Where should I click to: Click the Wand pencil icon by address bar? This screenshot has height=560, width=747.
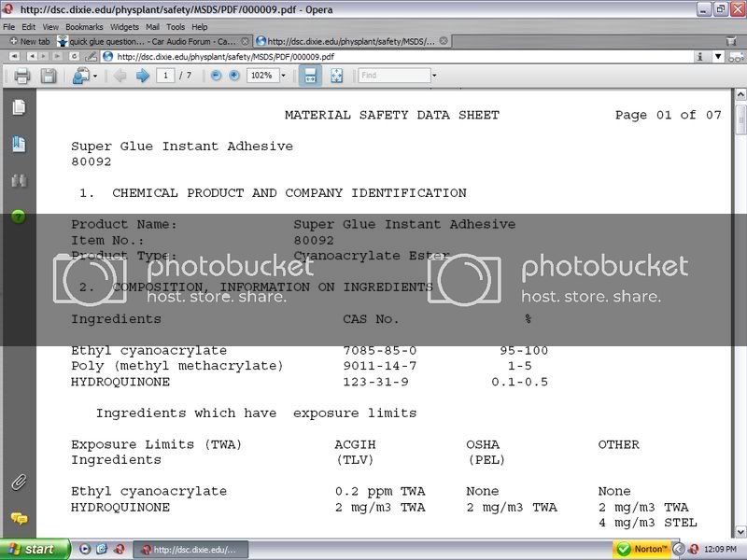coord(91,56)
